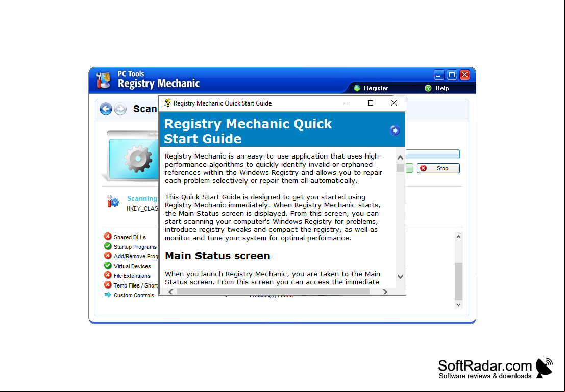This screenshot has height=392, width=565.
Task: Maximize the Quick Start Guide window
Action: pyautogui.click(x=371, y=103)
